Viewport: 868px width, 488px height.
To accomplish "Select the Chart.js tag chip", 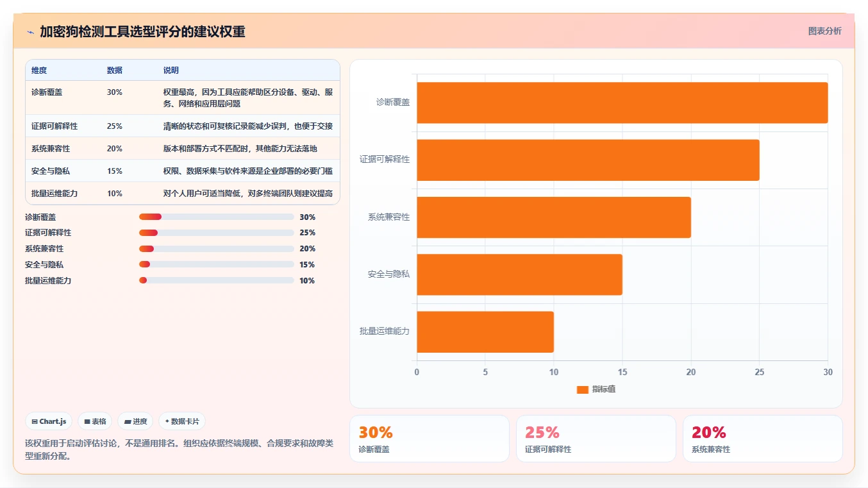I will coord(49,421).
